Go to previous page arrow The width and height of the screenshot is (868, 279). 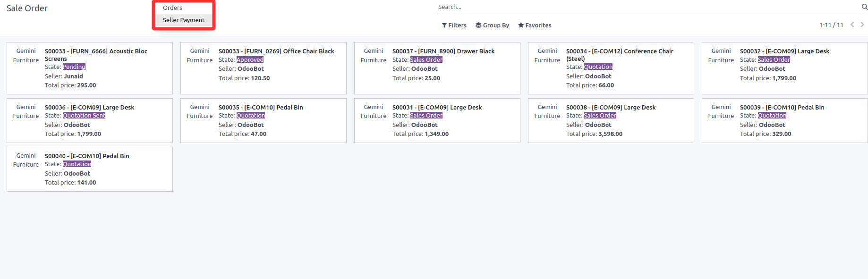tap(852, 25)
